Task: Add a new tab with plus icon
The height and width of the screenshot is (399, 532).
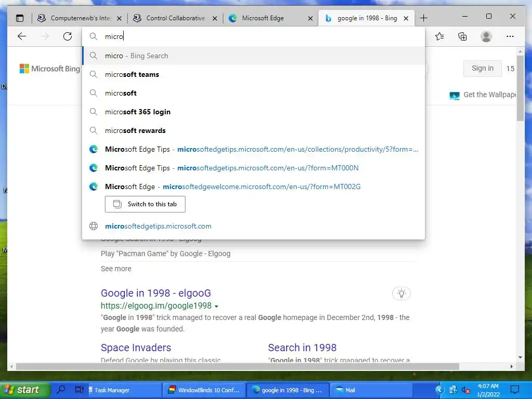Action: click(424, 18)
